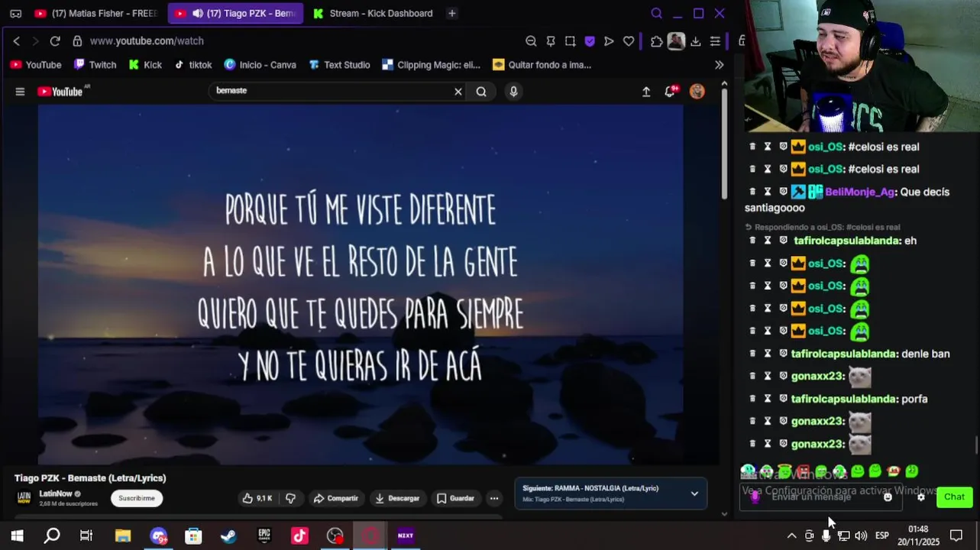Image resolution: width=980 pixels, height=550 pixels.
Task: Dislike the video with thumbs down
Action: pos(290,498)
